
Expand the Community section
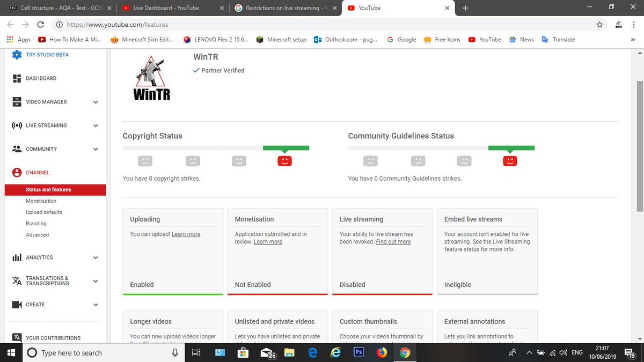pyautogui.click(x=96, y=149)
